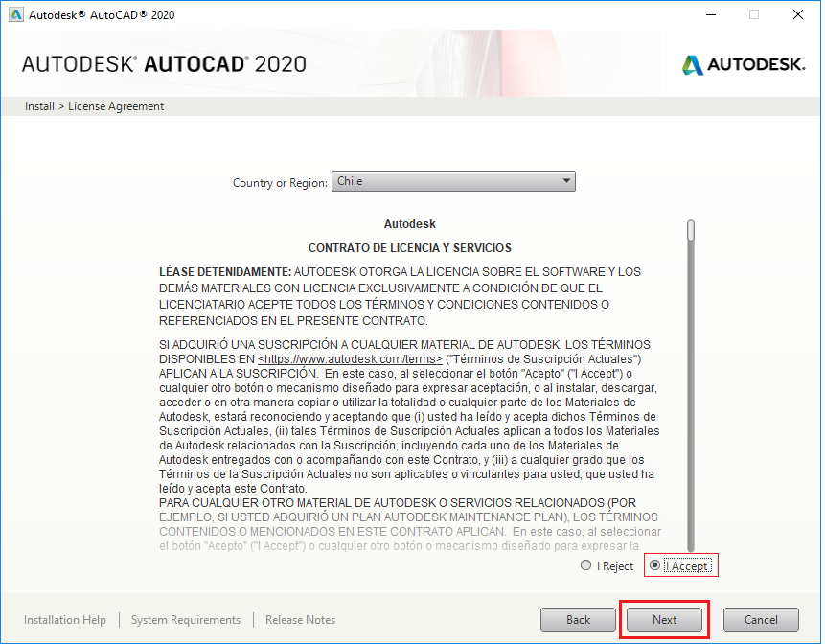Click the 'CONTRATO DE LICENCIA Y SERVICIOS' heading
This screenshot has height=644, width=825.
click(x=410, y=248)
